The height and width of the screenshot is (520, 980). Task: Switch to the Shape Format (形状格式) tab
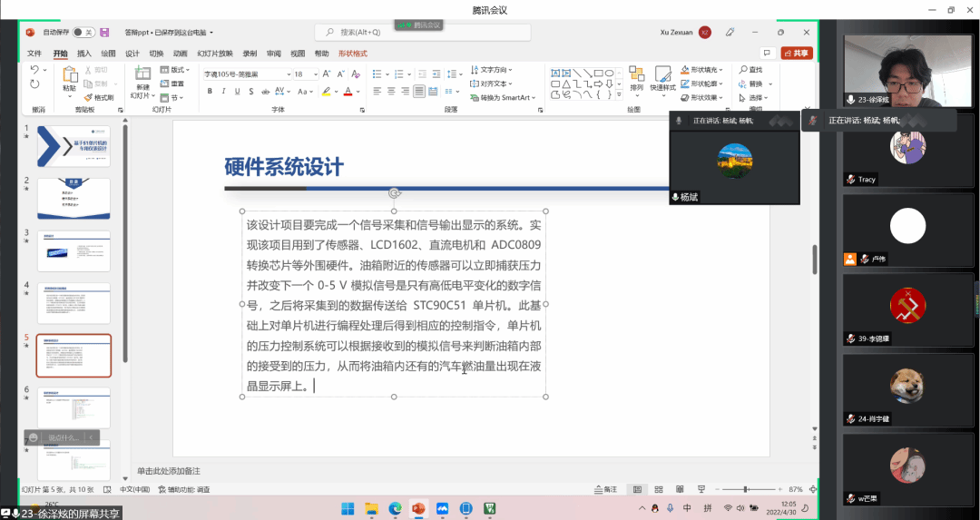pos(353,54)
